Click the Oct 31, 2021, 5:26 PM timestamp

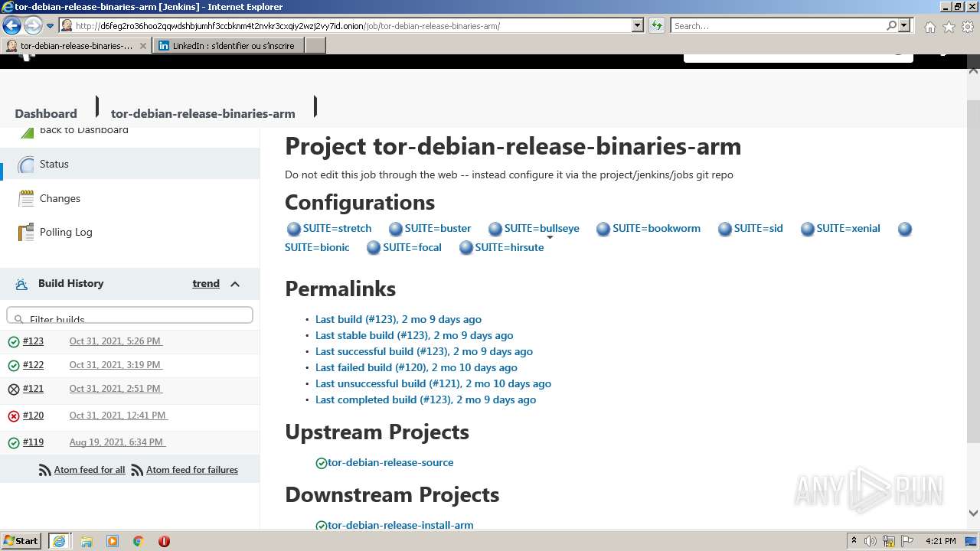[116, 341]
